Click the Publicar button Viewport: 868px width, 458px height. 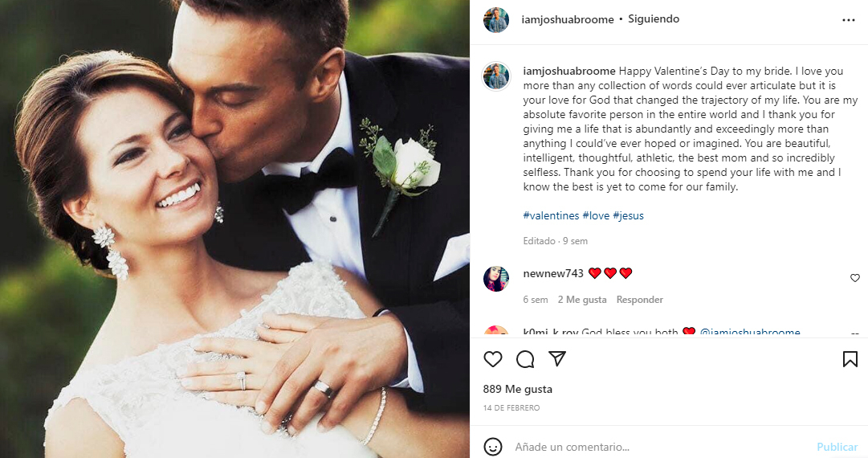pos(837,447)
